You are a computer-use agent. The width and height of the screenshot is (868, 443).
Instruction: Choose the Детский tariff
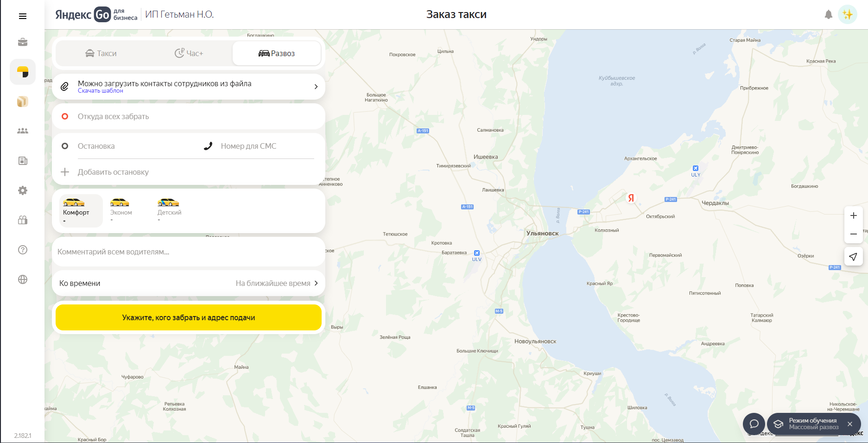[x=169, y=211]
